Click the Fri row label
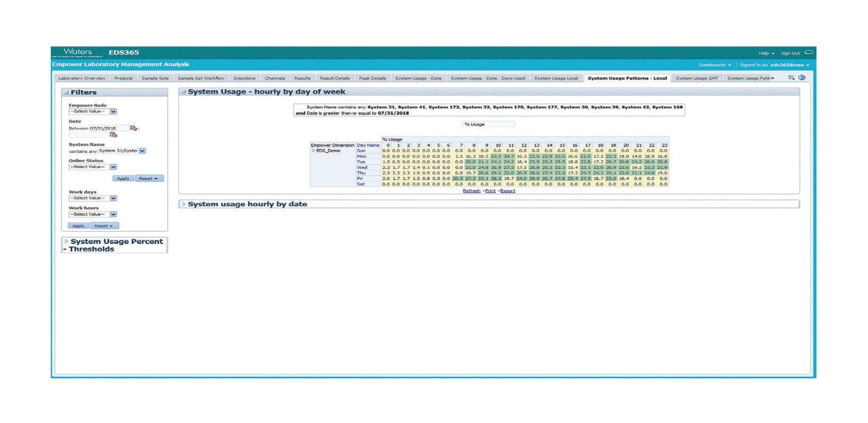The width and height of the screenshot is (868, 423). 360,178
